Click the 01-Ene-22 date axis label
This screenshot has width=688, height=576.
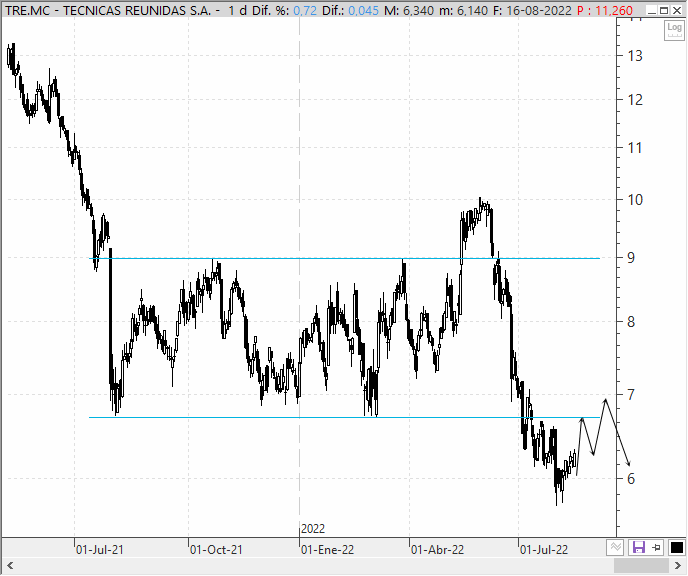click(327, 550)
